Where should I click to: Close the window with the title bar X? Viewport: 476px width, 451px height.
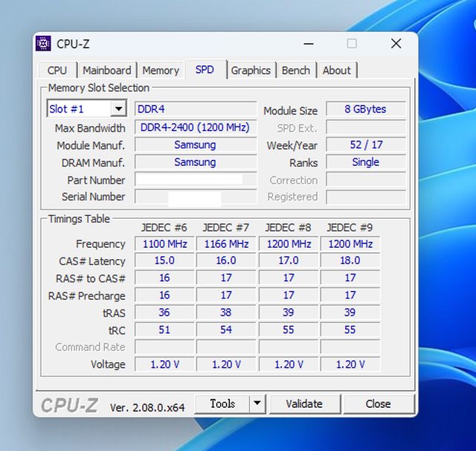click(396, 44)
